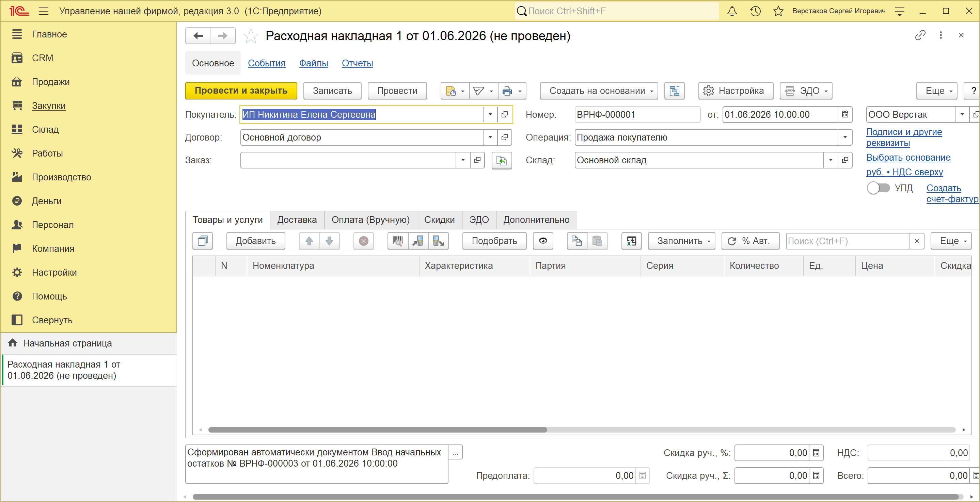Open Подписи и другие реквизиты link
This screenshot has width=980, height=502.
(904, 137)
